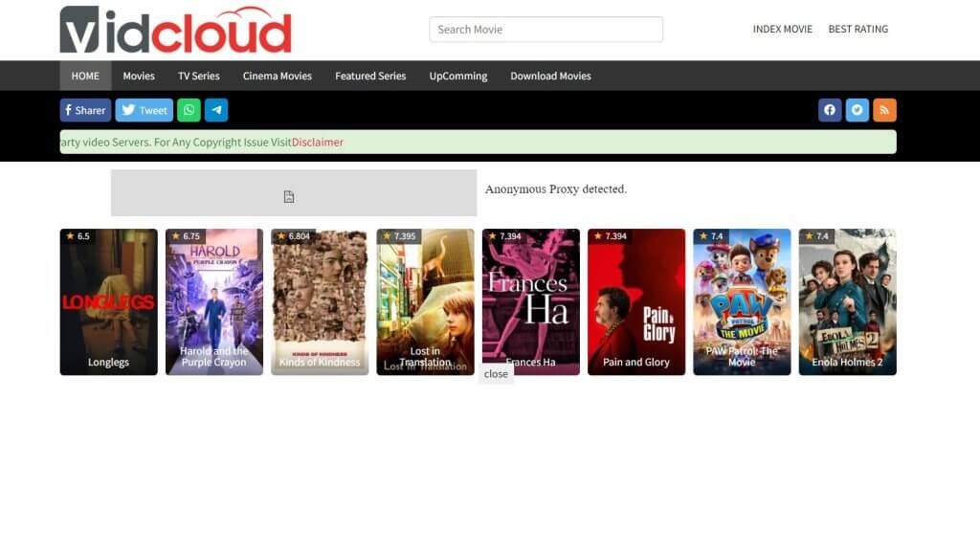The image size is (980, 554).
Task: Open the Disclaimer link
Action: pos(319,142)
